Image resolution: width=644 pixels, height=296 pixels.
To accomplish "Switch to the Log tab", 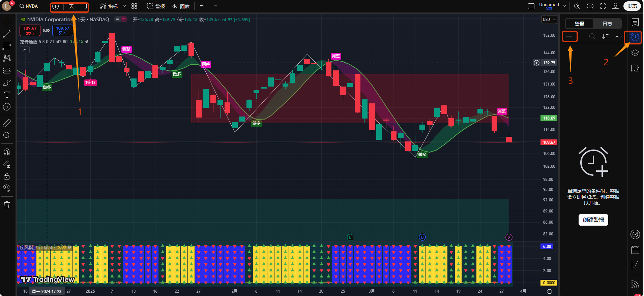I will click(607, 24).
